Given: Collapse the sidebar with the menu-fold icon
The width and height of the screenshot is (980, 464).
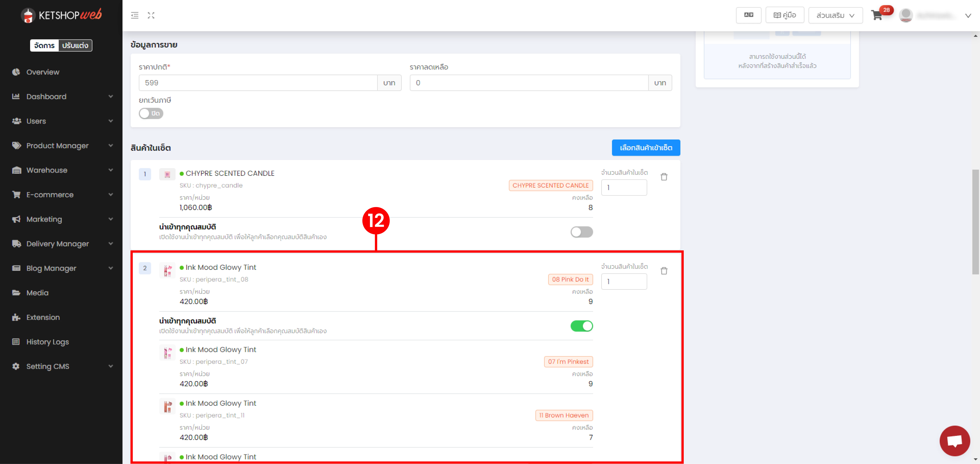Looking at the screenshot, I should point(135,15).
